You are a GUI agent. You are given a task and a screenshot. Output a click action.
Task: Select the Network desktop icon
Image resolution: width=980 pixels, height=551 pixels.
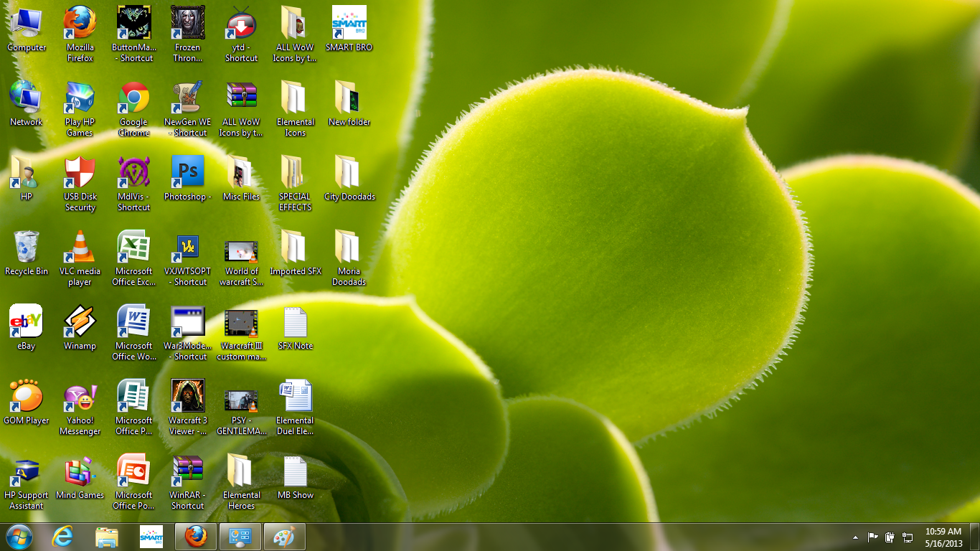click(x=27, y=103)
